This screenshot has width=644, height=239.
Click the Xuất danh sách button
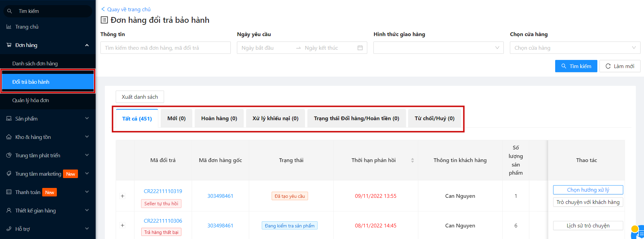140,97
